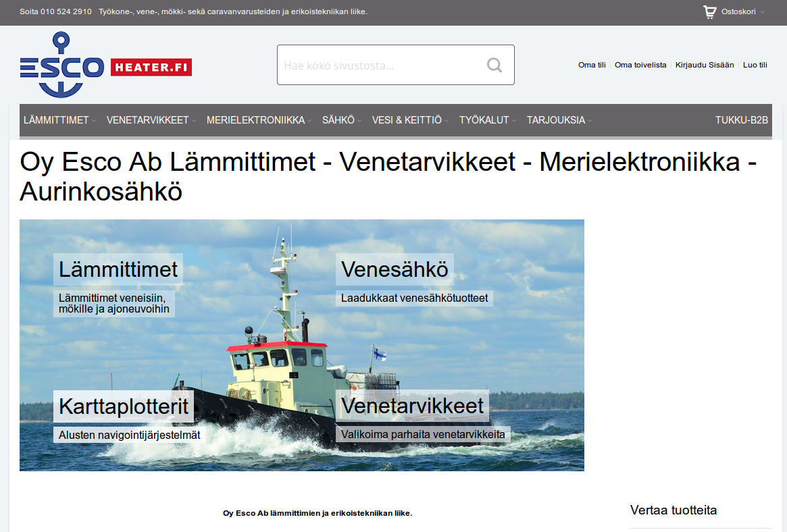Click 'Laadukkaat venesähkötuotteet' caption
This screenshot has width=787, height=532.
[x=414, y=298]
